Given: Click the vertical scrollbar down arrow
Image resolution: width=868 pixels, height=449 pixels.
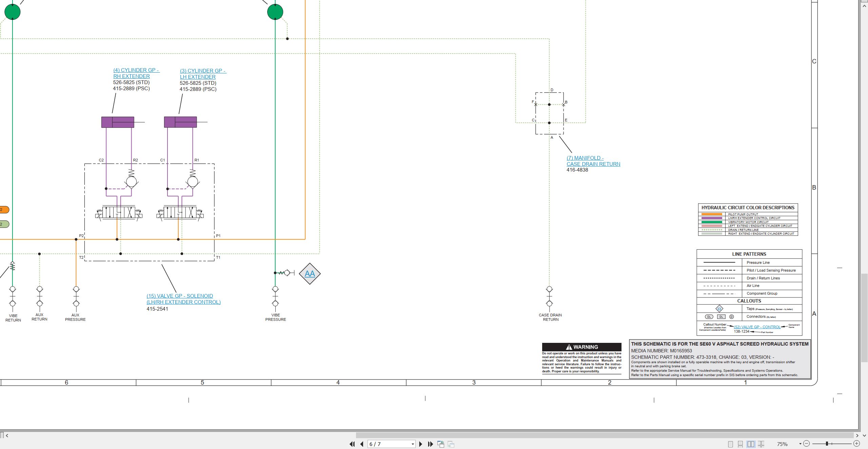Looking at the screenshot, I should 864,435.
